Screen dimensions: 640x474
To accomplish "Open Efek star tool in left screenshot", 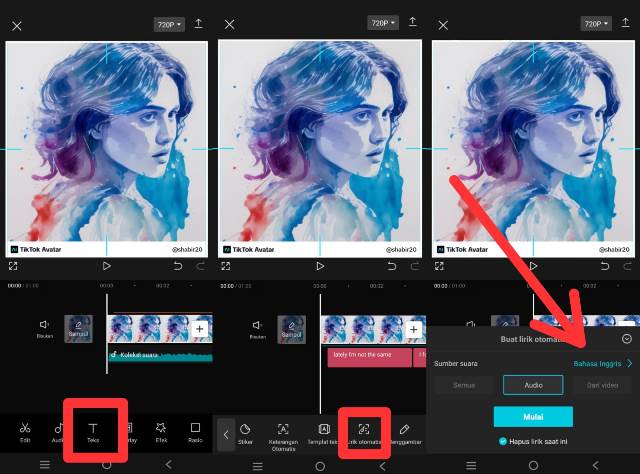I will pos(161,432).
